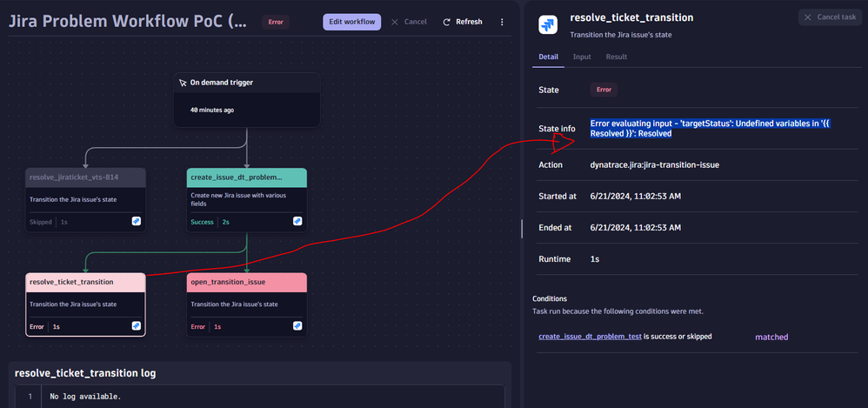868x408 pixels.
Task: Click the Edit workflow button
Action: pyautogui.click(x=351, y=22)
